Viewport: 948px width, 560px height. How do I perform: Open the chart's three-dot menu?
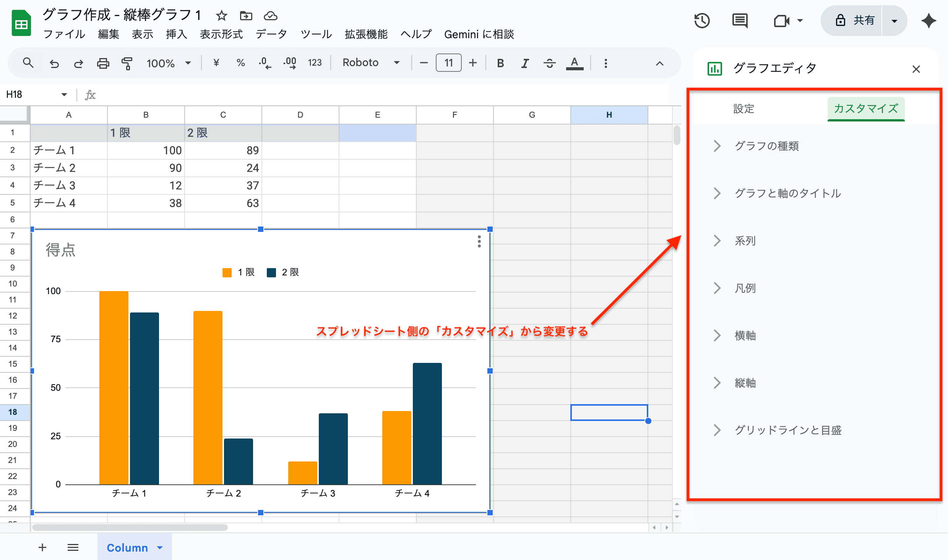pos(479,241)
